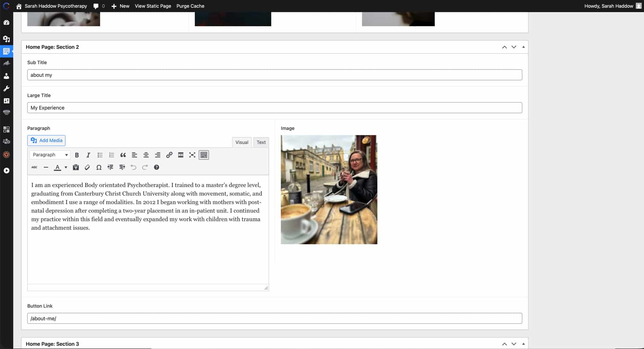This screenshot has height=349, width=644.
Task: Decrease paragraph indent
Action: coord(110,167)
